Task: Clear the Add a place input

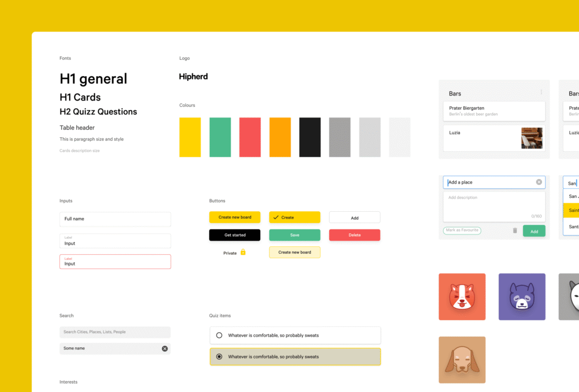Action: coord(539,182)
